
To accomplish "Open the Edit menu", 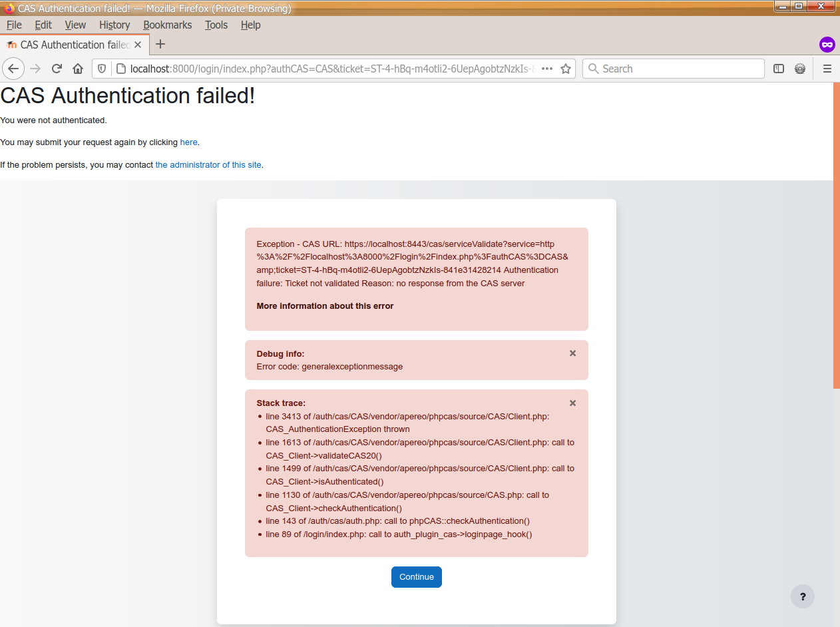I will coord(43,25).
